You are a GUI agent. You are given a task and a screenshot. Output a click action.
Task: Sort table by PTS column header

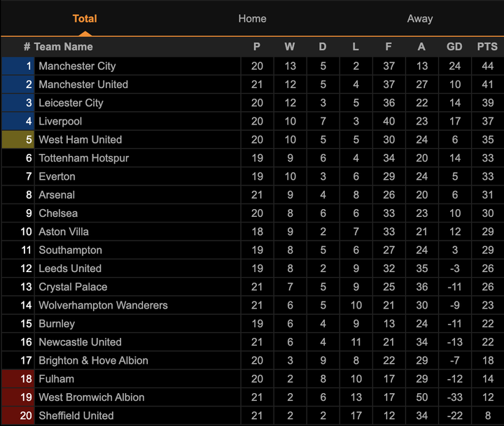pos(487,47)
